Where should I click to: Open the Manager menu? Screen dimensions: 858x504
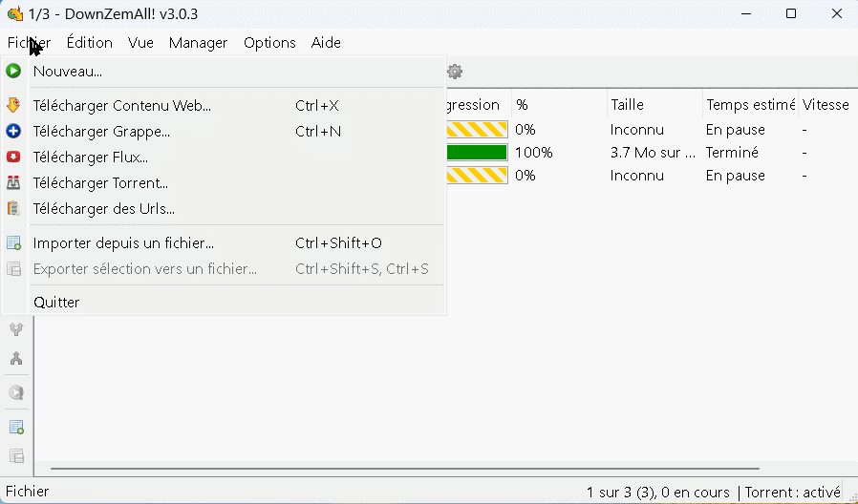[x=198, y=43]
